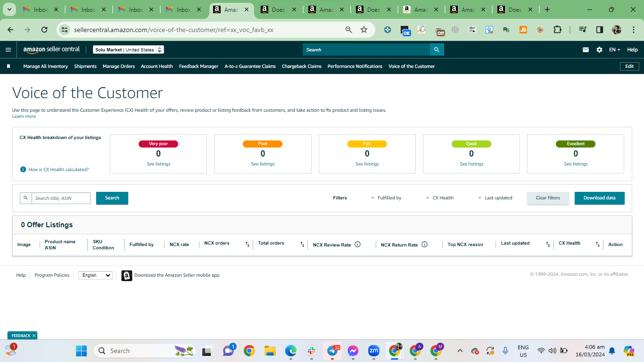Sort the table by the CX Health column
The image size is (644, 362).
[x=598, y=244]
